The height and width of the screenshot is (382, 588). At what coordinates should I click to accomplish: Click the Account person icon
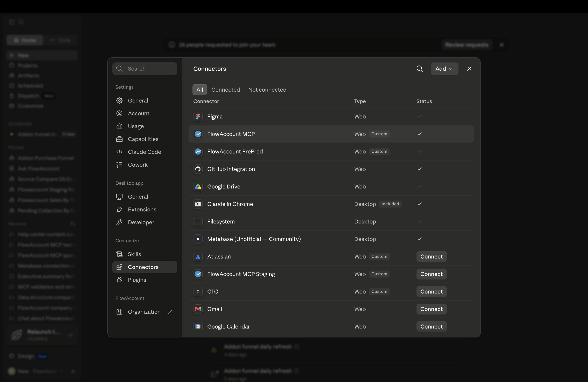pyautogui.click(x=119, y=113)
